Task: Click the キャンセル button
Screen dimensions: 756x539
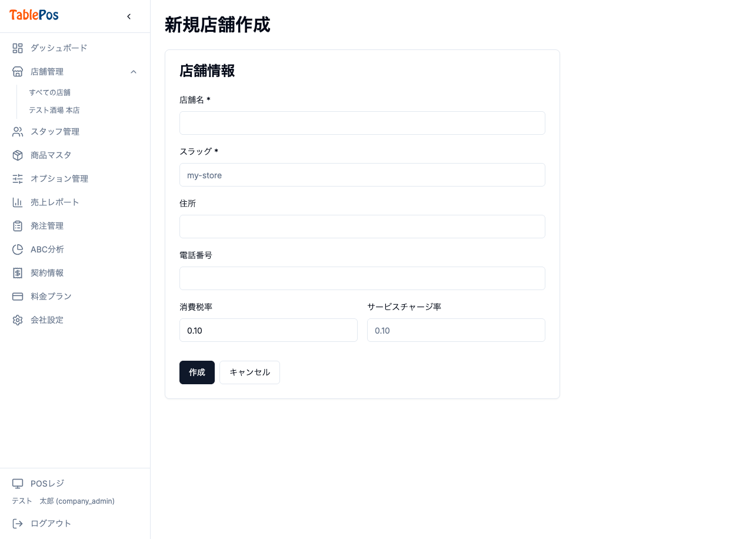Action: point(249,372)
